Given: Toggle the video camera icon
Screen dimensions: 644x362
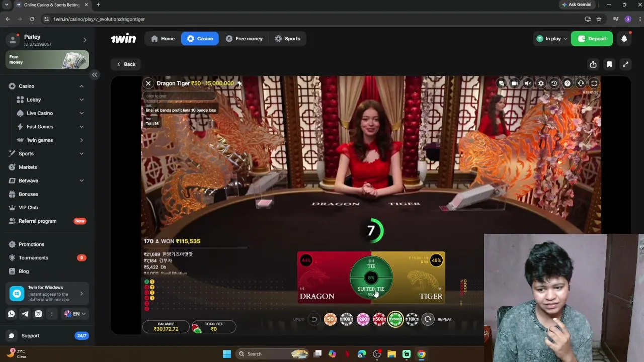Looking at the screenshot, I should [514, 83].
